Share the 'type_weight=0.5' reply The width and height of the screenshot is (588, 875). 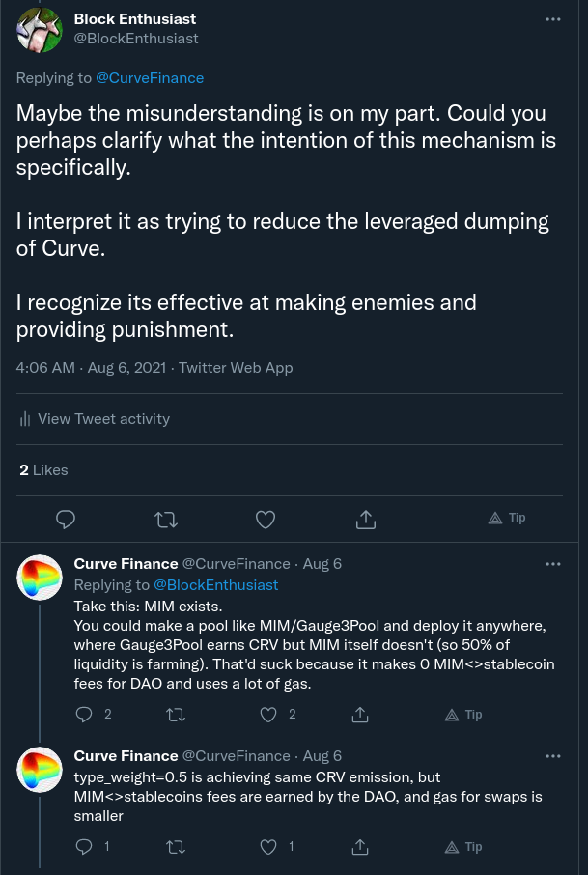(360, 846)
